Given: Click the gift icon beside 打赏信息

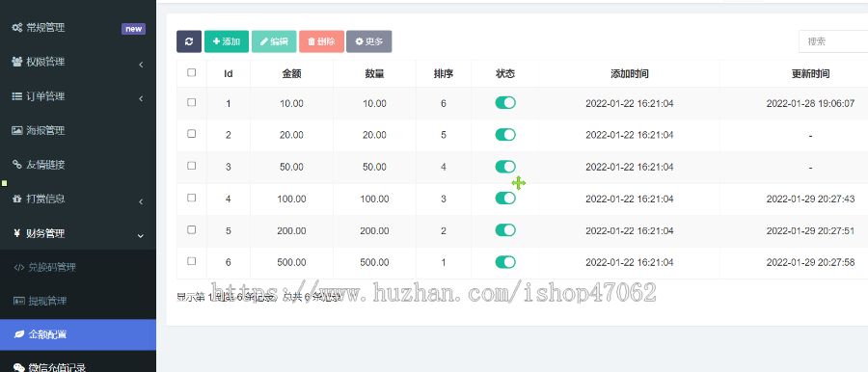Looking at the screenshot, I should point(17,199).
